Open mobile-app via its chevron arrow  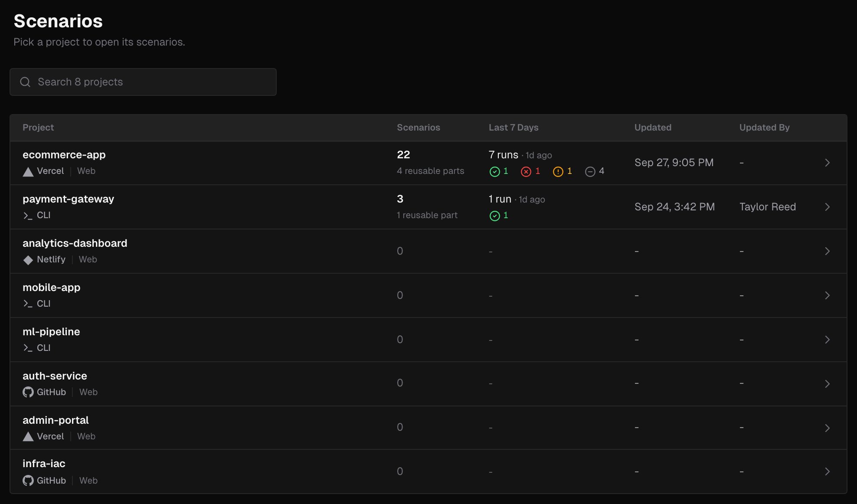[827, 295]
